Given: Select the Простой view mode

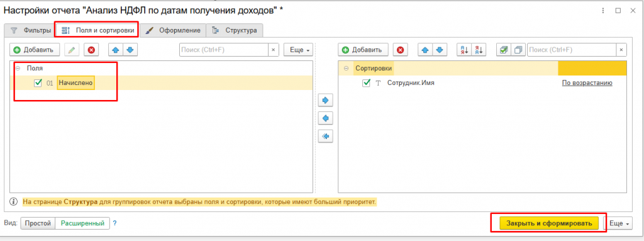Looking at the screenshot, I should click(38, 223).
